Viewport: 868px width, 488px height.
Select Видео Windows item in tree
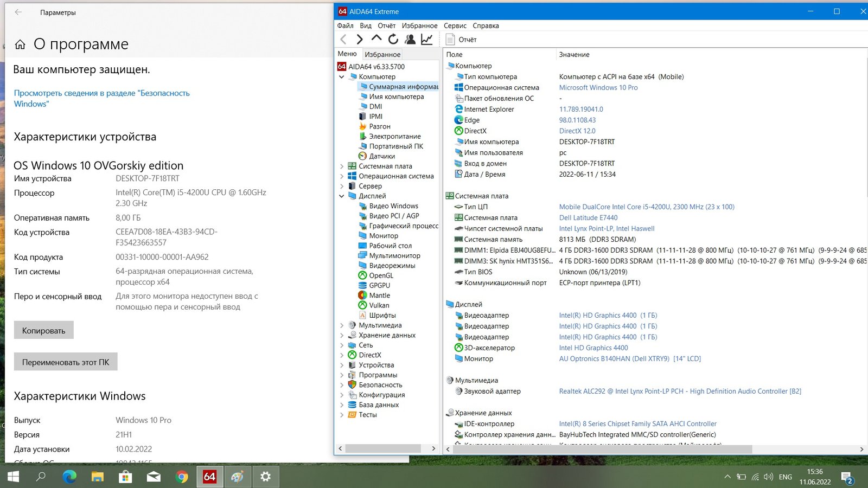[393, 206]
